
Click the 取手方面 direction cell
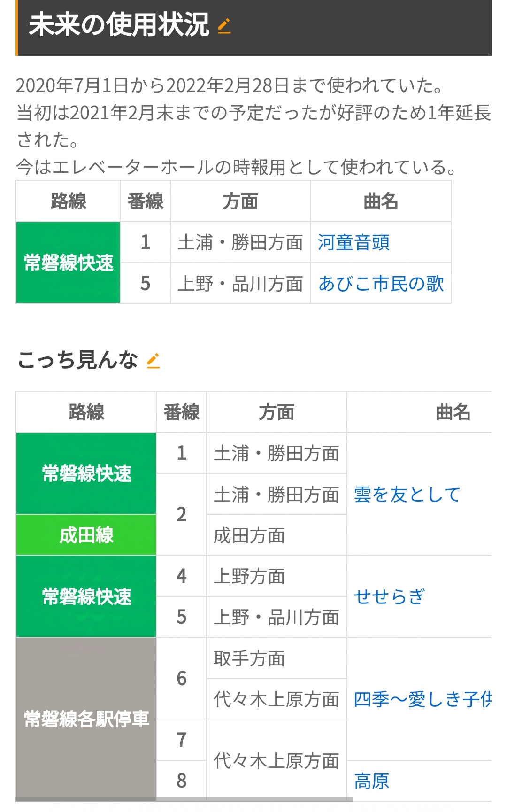277,658
